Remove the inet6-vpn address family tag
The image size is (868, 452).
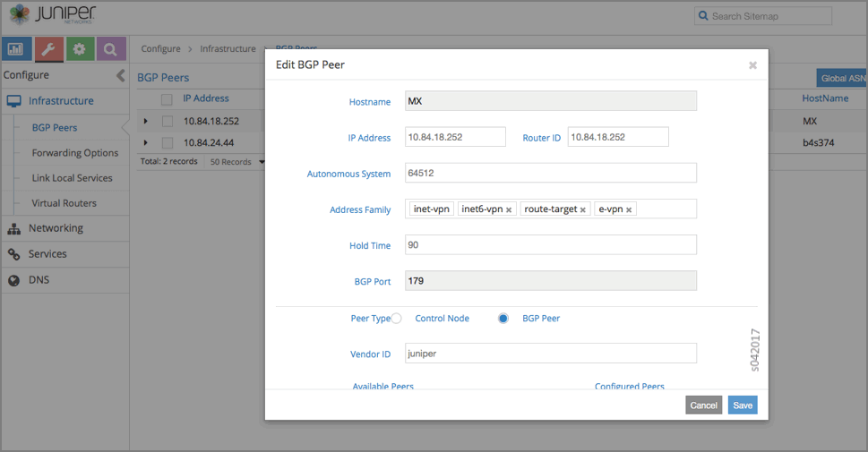509,210
